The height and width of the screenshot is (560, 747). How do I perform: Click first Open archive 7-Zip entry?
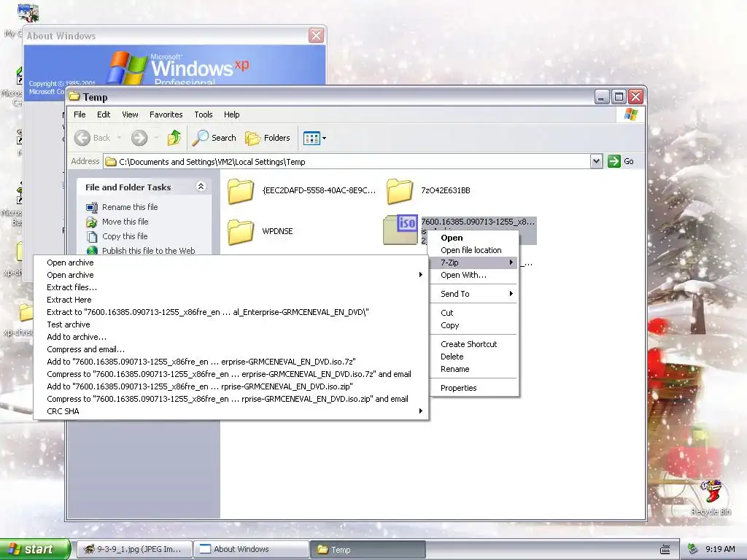231,262
